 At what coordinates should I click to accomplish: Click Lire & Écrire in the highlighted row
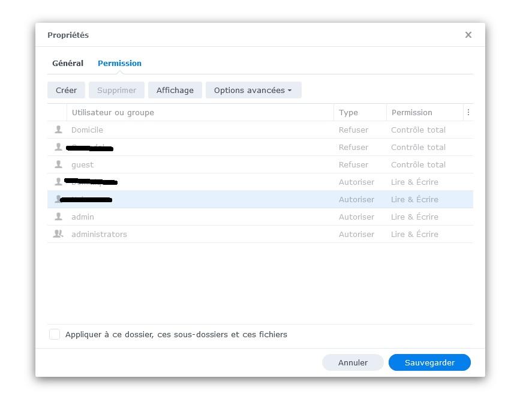pyautogui.click(x=414, y=199)
